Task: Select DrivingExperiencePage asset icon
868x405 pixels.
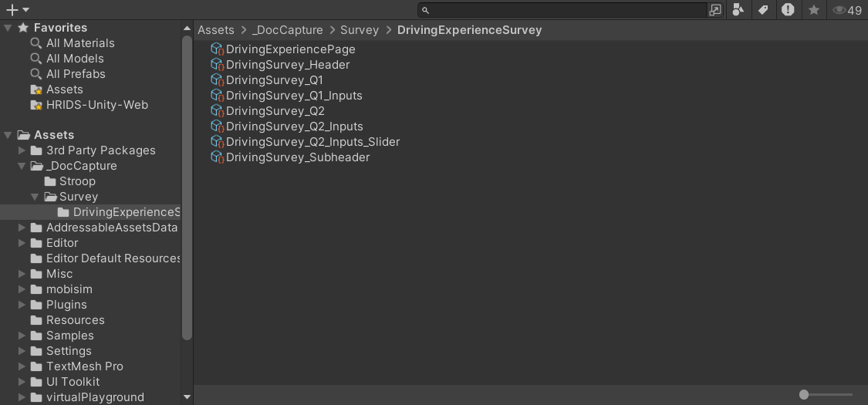Action: [x=218, y=50]
